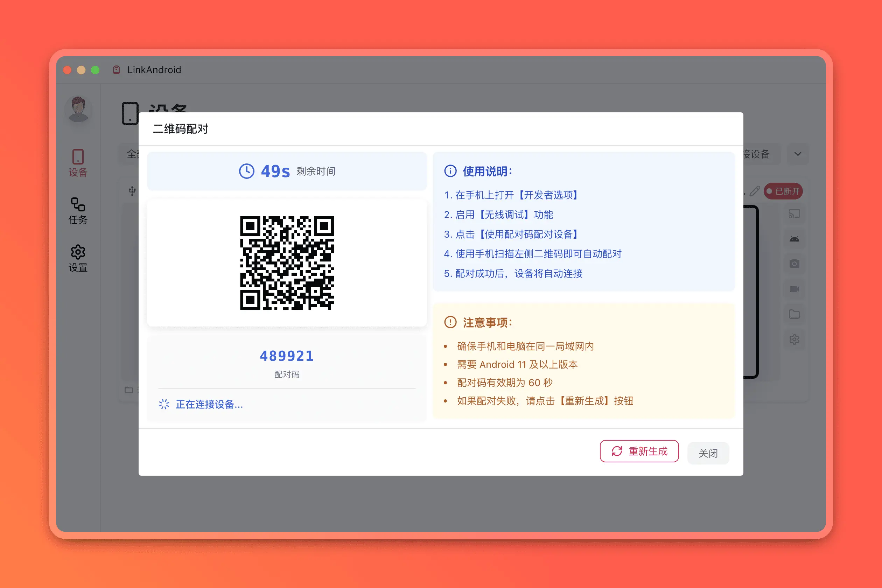Click the loading spinner beside 正在连接设备
Screen dimensions: 882x588
tap(164, 404)
